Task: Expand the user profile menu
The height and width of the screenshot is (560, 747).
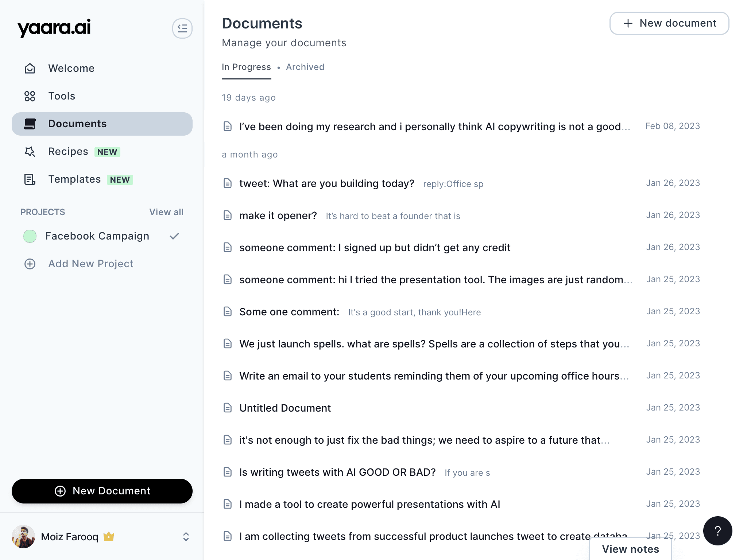Action: coord(186,536)
